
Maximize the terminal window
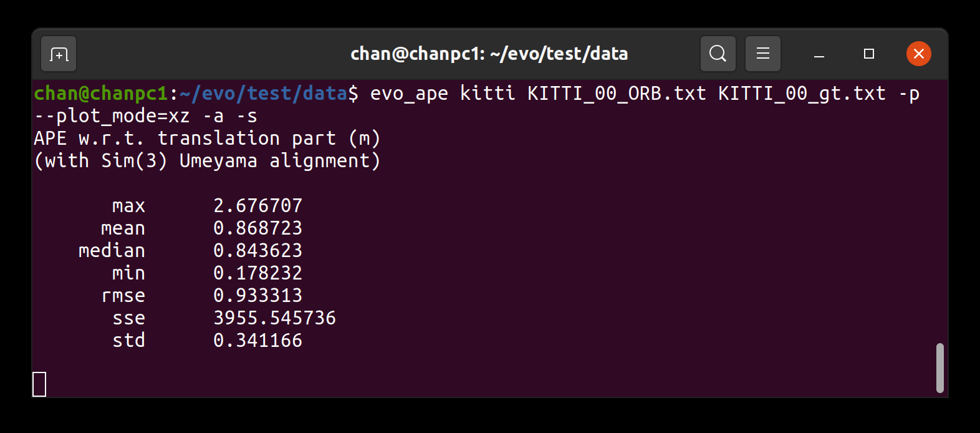[x=868, y=54]
